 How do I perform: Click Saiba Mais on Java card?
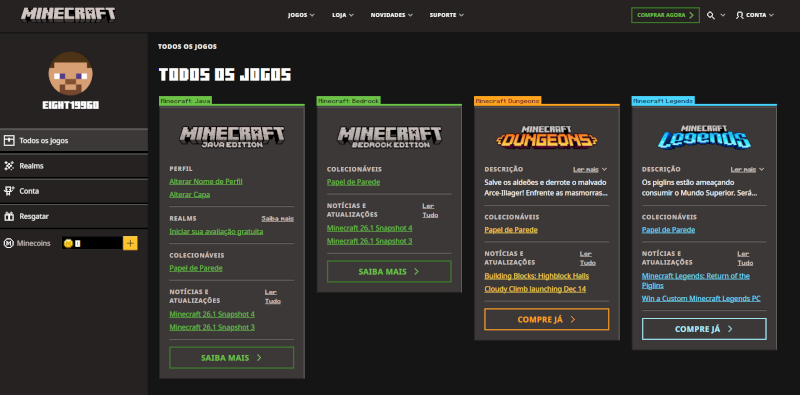point(232,358)
